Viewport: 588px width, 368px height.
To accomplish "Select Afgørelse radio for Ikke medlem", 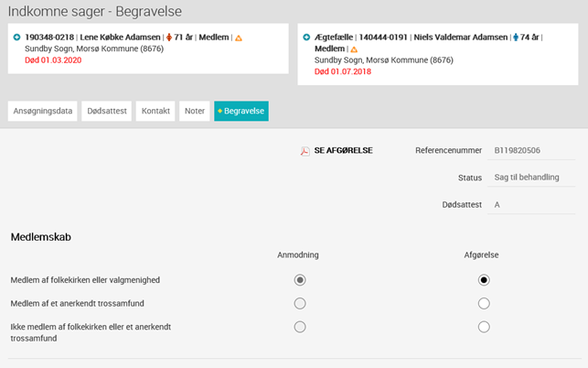I will click(x=484, y=327).
